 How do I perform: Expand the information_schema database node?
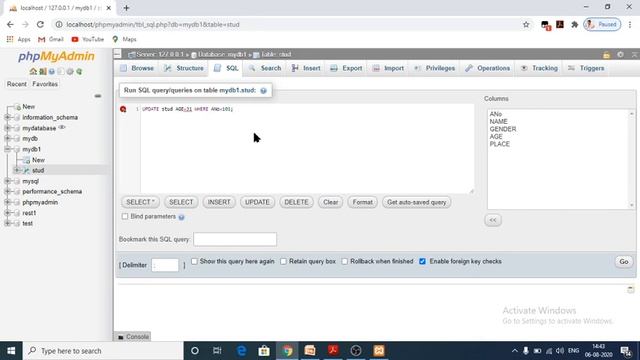(7, 118)
